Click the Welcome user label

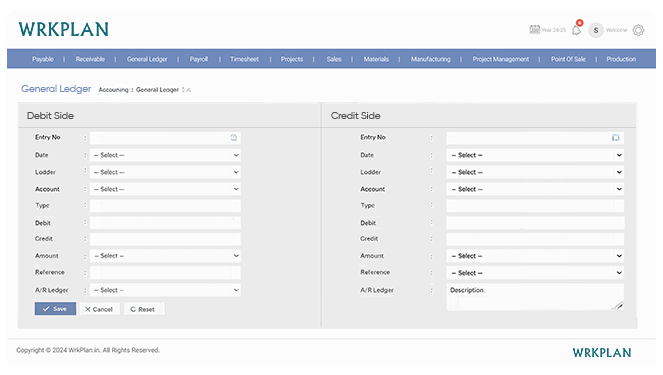click(x=616, y=30)
